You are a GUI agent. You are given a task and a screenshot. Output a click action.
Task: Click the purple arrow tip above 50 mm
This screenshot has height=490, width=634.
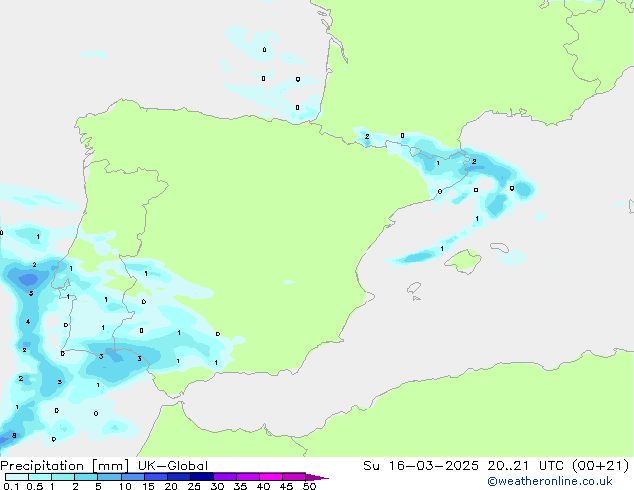[317, 477]
